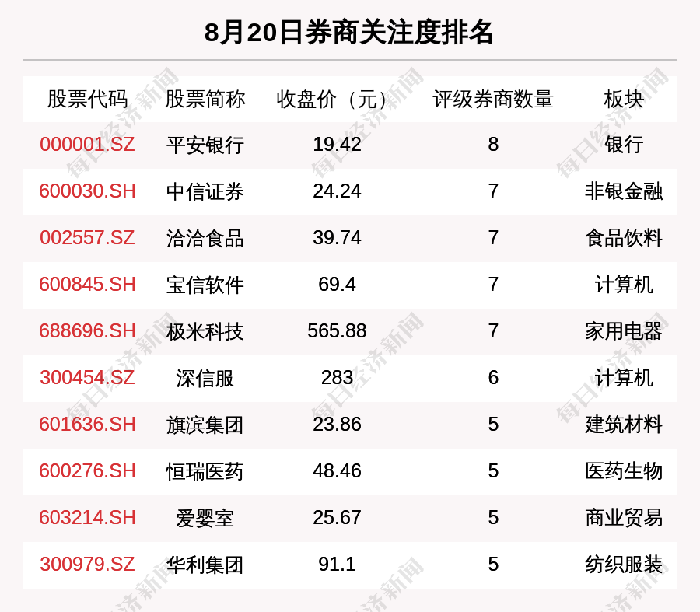Select the 股票代码 column header

click(87, 99)
